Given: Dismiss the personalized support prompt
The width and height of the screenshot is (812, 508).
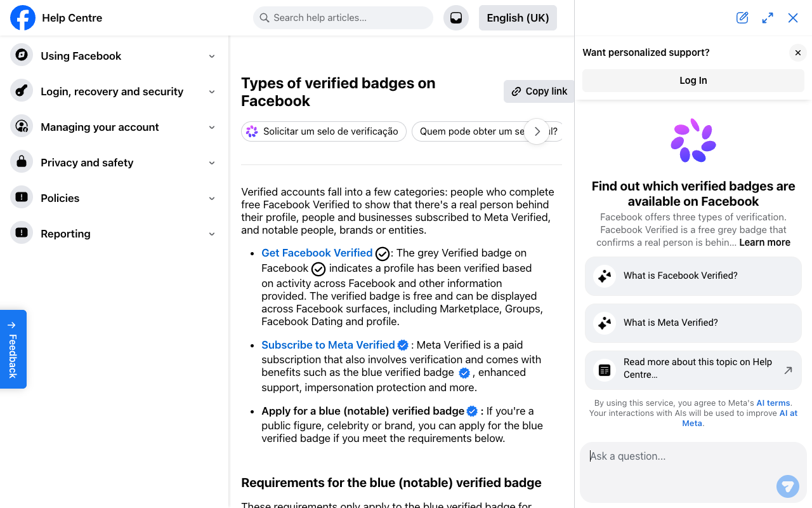Looking at the screenshot, I should point(798,53).
